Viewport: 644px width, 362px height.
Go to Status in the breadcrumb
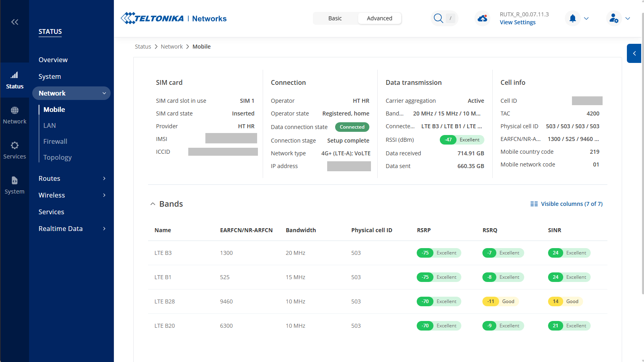[143, 47]
